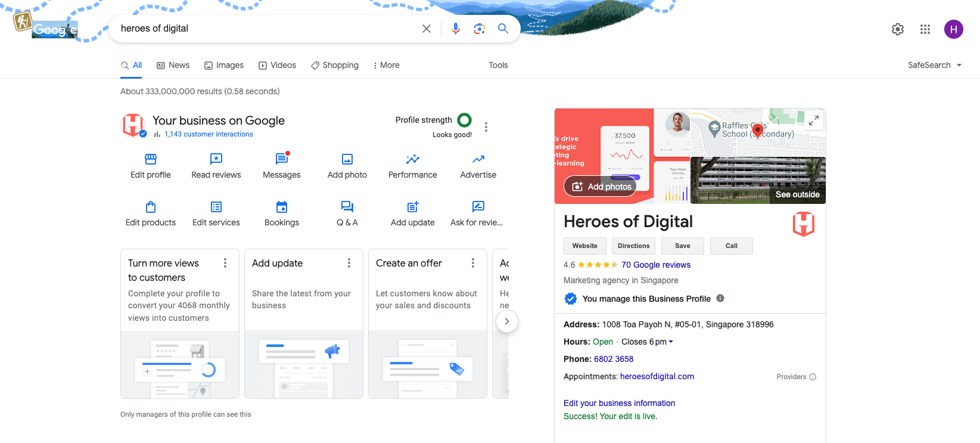The height and width of the screenshot is (443, 980).
Task: Open the See outside street view thumbnail
Action: click(758, 180)
